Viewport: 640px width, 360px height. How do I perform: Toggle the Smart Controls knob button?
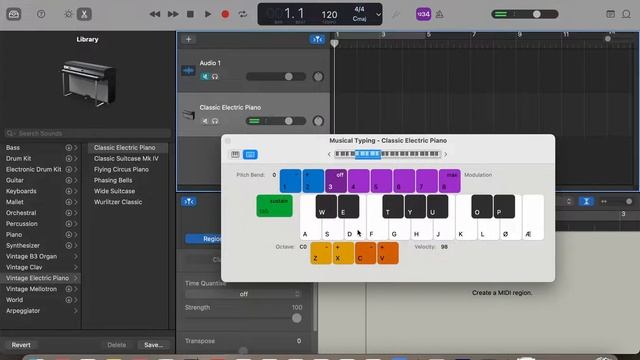pos(68,14)
